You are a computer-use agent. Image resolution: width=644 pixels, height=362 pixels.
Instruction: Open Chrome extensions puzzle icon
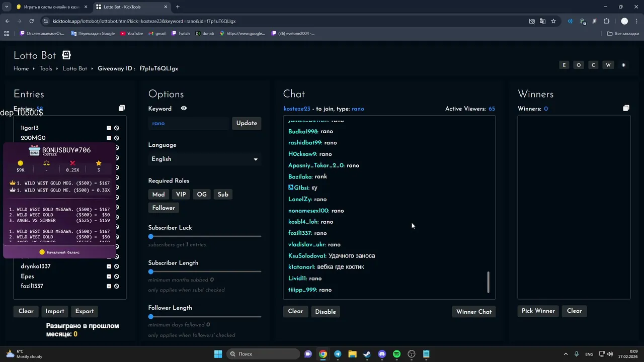pyautogui.click(x=606, y=21)
